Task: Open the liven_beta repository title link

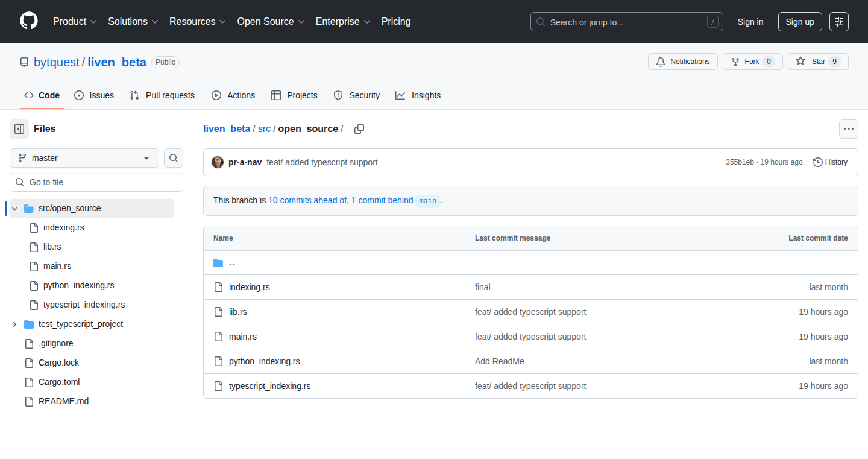Action: click(117, 62)
